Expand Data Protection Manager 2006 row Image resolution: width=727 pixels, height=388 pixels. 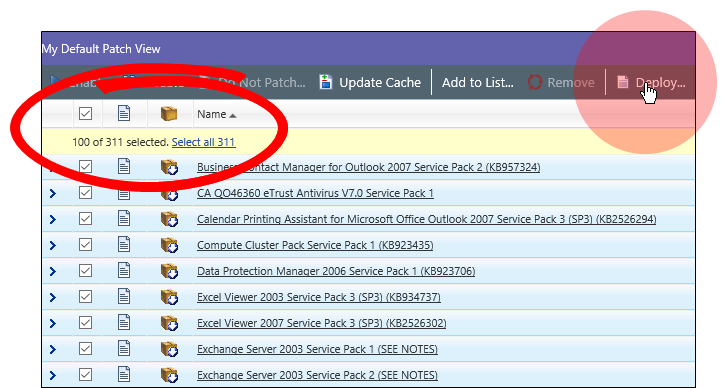[x=53, y=271]
